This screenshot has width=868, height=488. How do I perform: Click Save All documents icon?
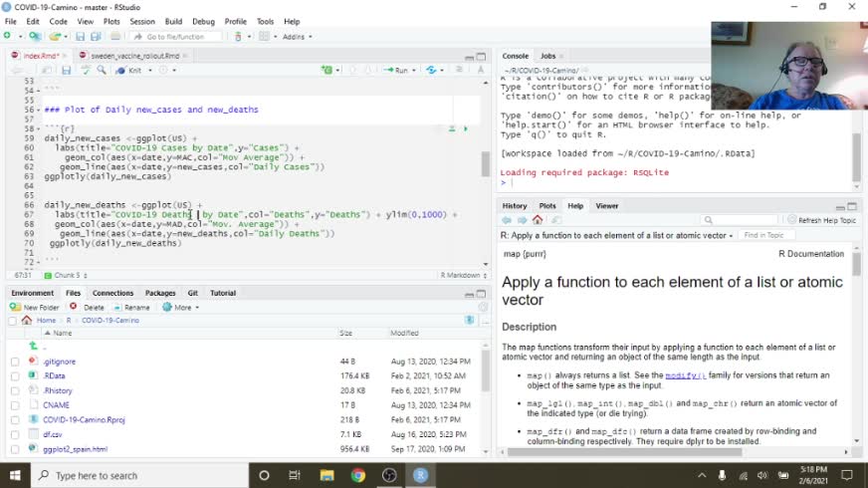(96, 37)
